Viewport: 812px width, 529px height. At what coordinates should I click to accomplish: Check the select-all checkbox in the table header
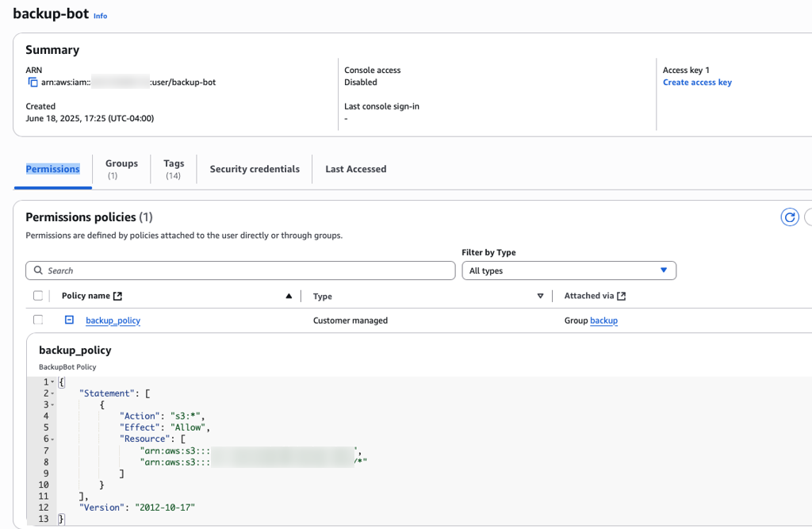(x=38, y=295)
